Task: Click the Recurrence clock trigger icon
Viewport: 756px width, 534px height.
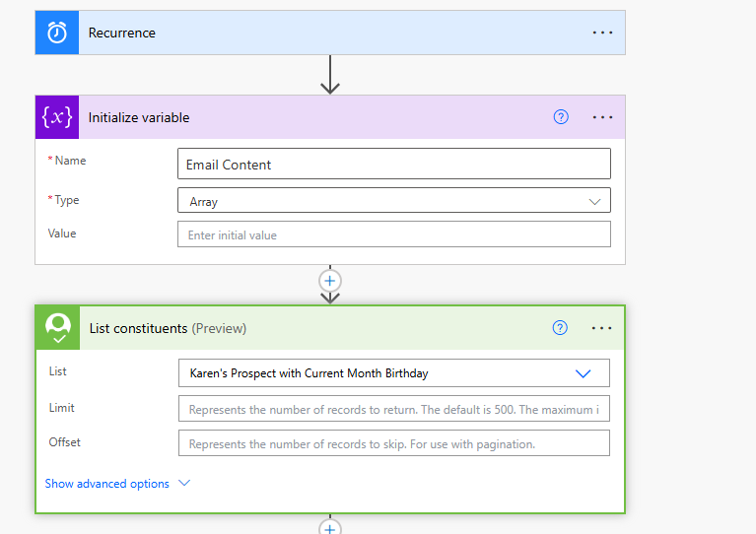Action: [57, 33]
